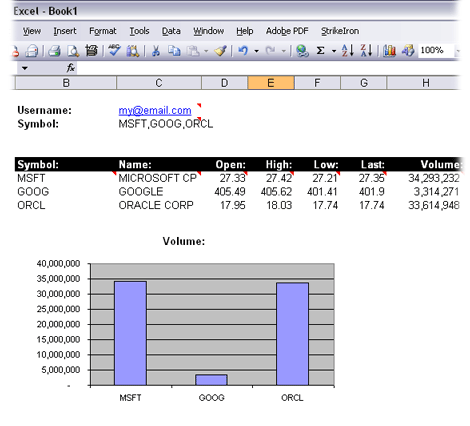Click the binoculars Find icon
Image resolution: width=470 pixels, height=426 pixels.
(133, 51)
